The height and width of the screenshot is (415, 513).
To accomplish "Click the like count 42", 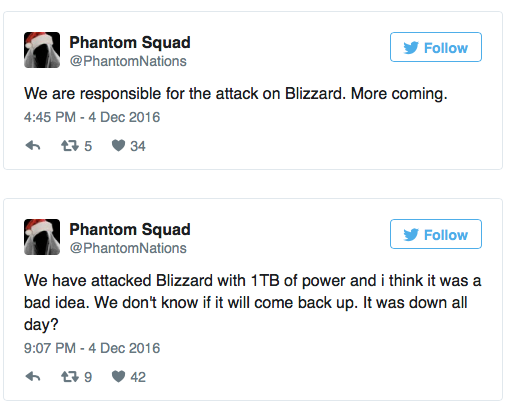I will coord(138,377).
